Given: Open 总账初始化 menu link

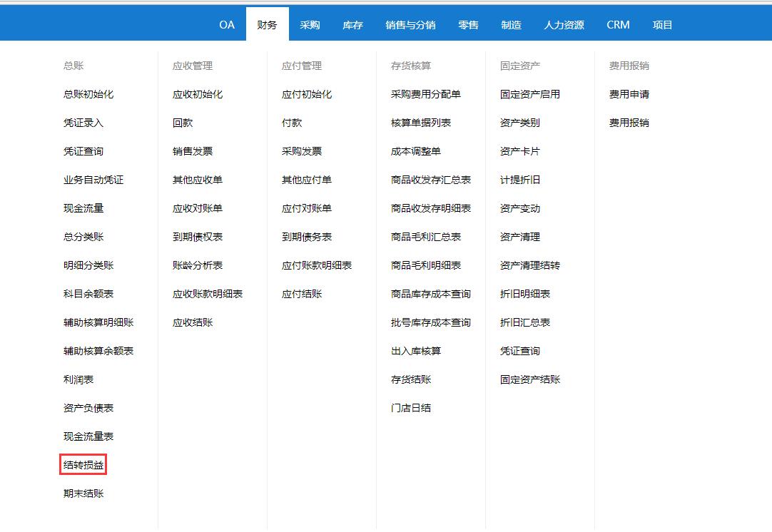Looking at the screenshot, I should [88, 94].
